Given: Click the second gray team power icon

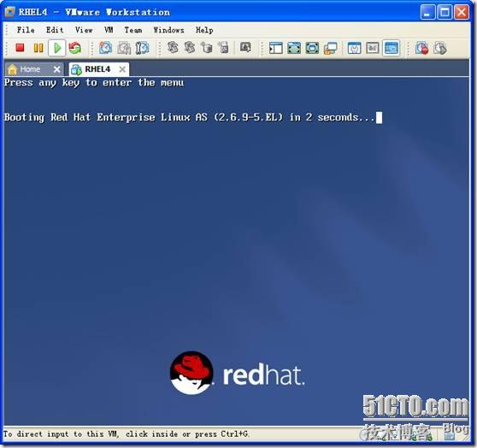Looking at the screenshot, I should [x=190, y=48].
